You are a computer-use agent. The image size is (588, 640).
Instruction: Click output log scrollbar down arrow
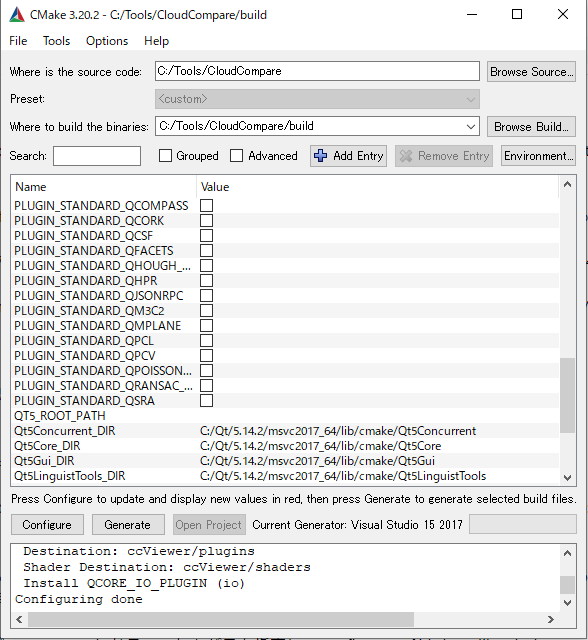click(567, 602)
